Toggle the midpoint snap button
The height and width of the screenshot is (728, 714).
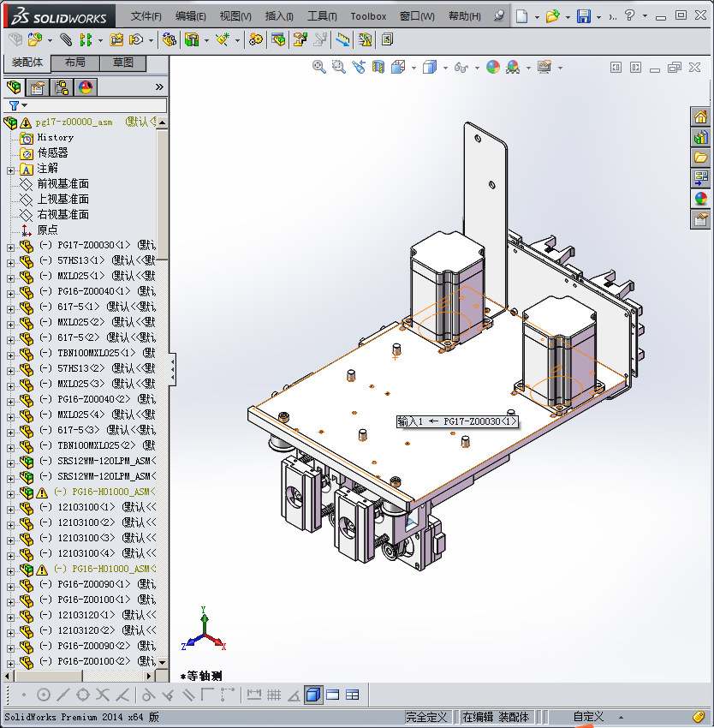tap(63, 695)
